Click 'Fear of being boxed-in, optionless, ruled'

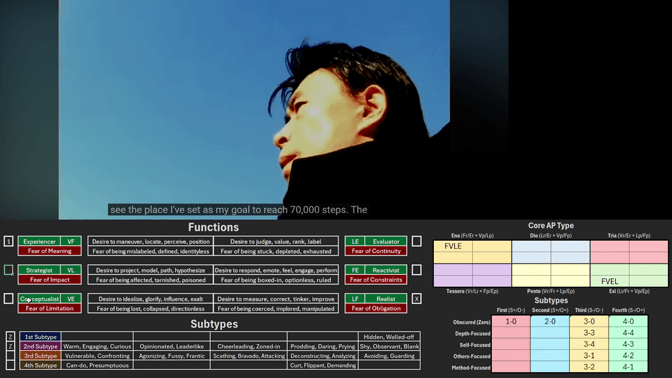(276, 280)
